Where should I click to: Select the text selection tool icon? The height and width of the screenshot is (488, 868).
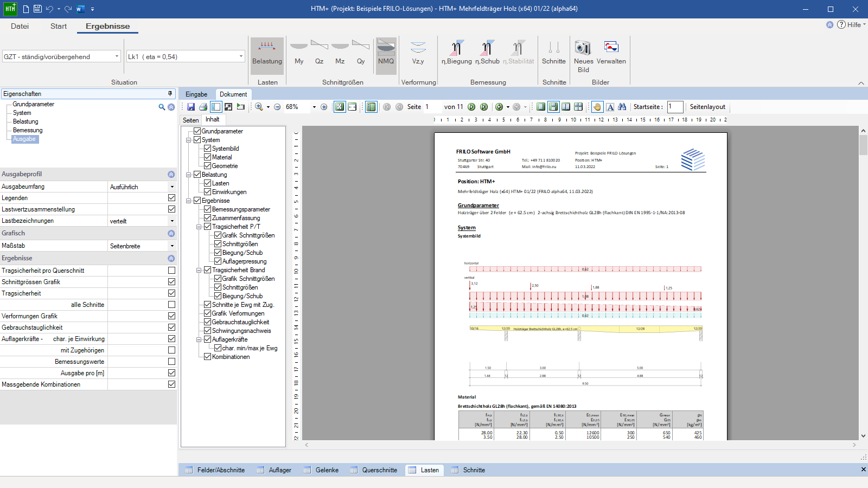pyautogui.click(x=610, y=107)
